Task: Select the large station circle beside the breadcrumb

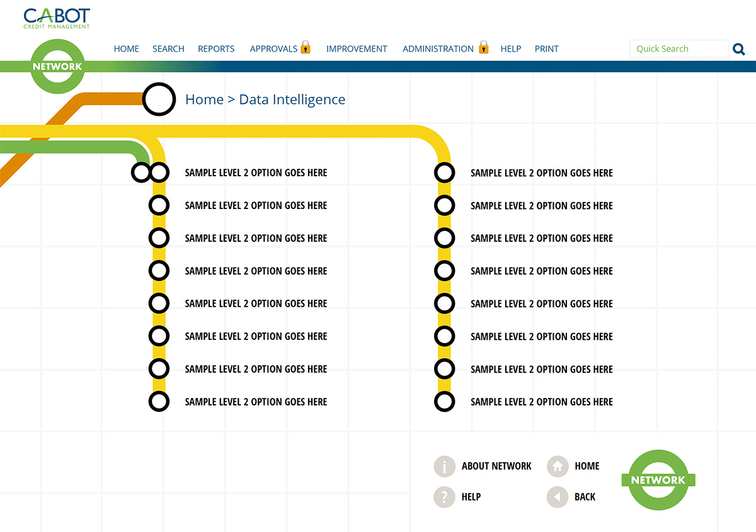Action: [x=159, y=99]
